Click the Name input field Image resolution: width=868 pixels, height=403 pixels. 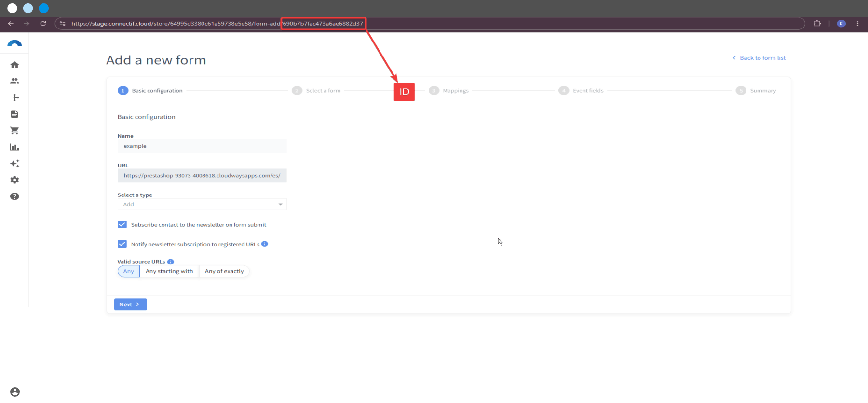(x=202, y=146)
